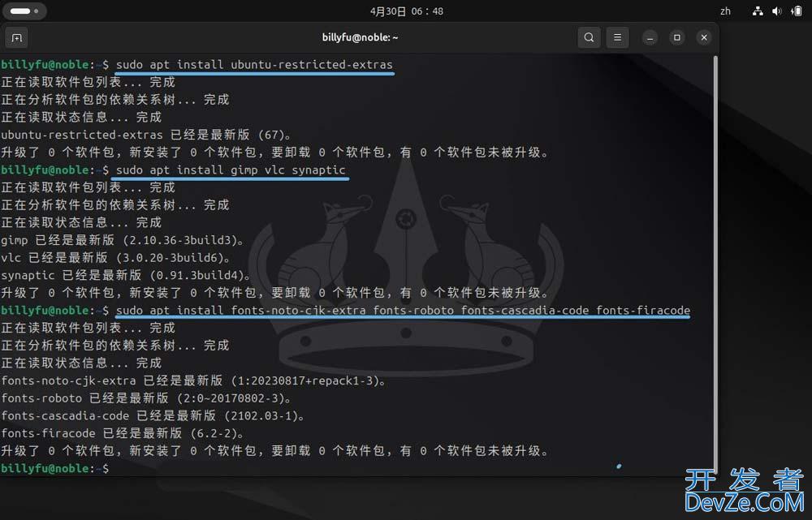Click the window title billyfu@noble: ~

click(x=360, y=37)
